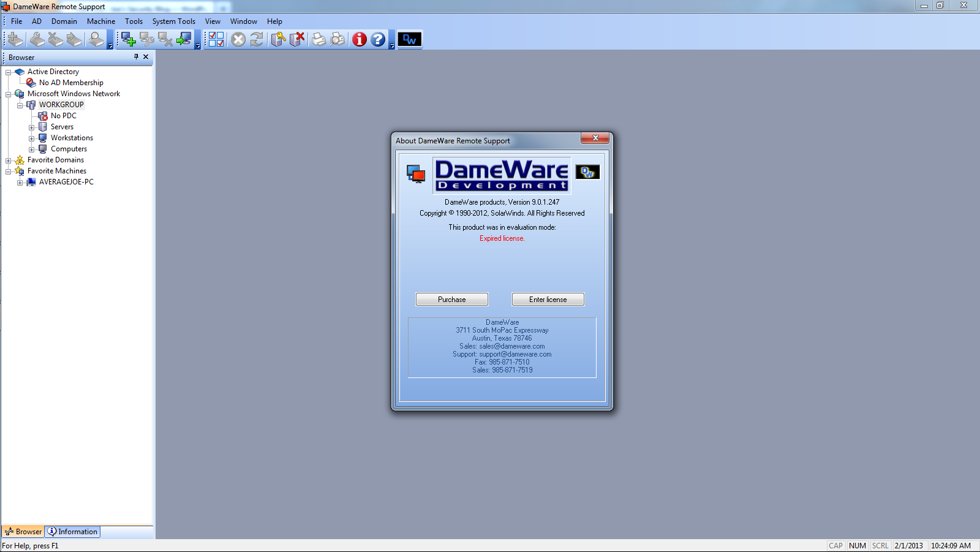
Task: Click the Remove Domain toolbar icon
Action: click(x=56, y=40)
